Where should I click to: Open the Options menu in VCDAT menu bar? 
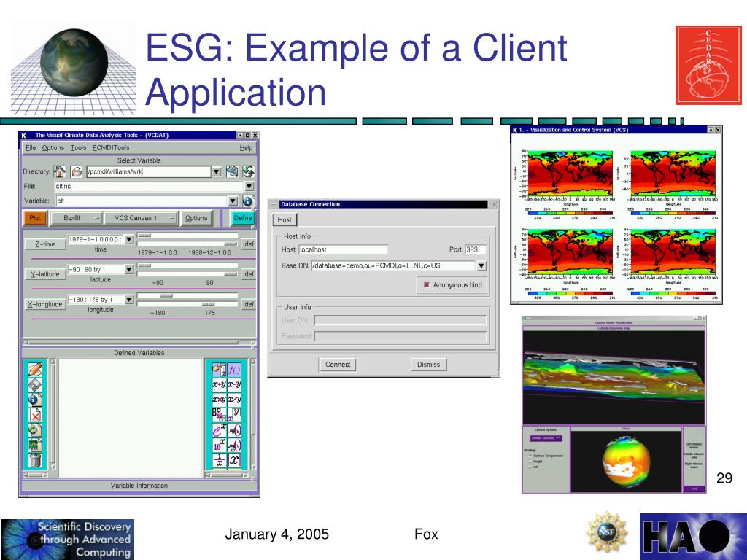point(53,147)
